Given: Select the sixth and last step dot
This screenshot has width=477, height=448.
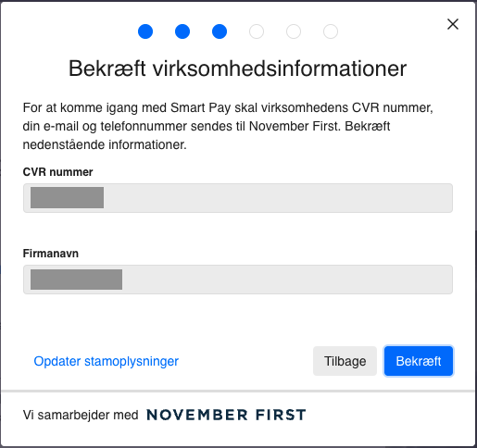Looking at the screenshot, I should 331,31.
